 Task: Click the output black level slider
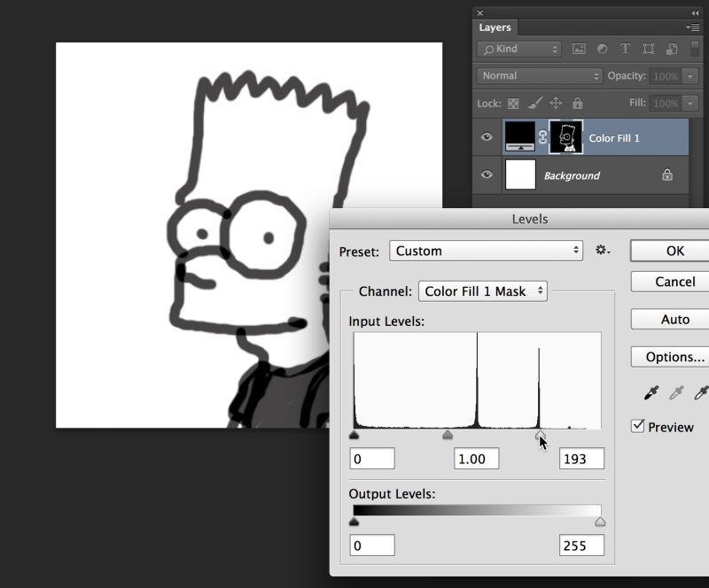[354, 522]
